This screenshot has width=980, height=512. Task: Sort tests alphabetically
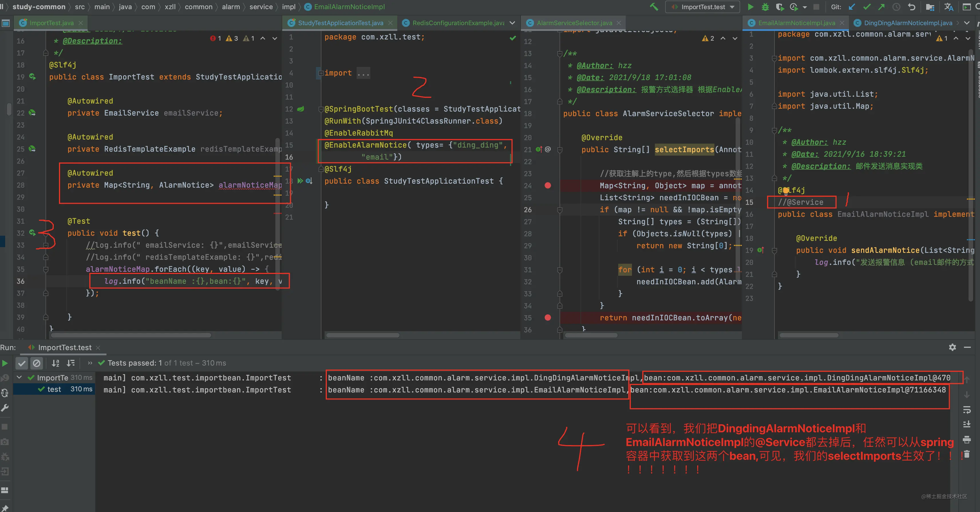(56, 363)
